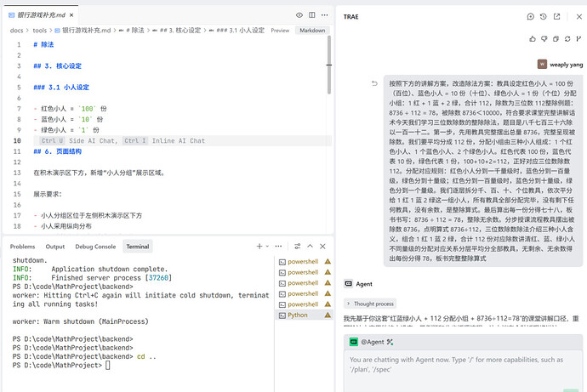Click the heading line # 除法
This screenshot has width=587, height=392.
click(43, 44)
